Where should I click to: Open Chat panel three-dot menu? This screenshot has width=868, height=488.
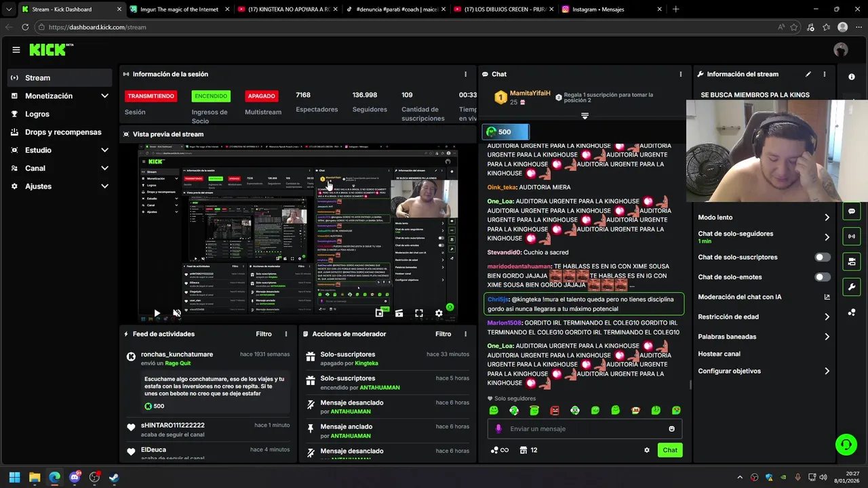tap(681, 74)
